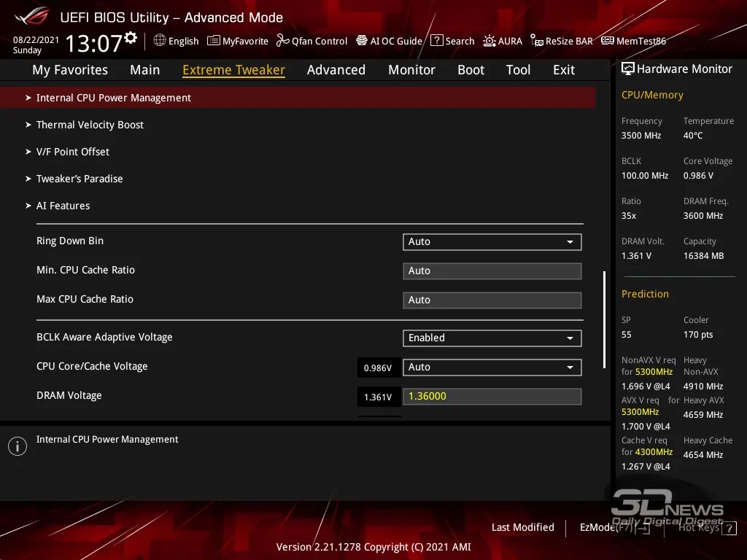Click the 13:07 clock display

[94, 43]
